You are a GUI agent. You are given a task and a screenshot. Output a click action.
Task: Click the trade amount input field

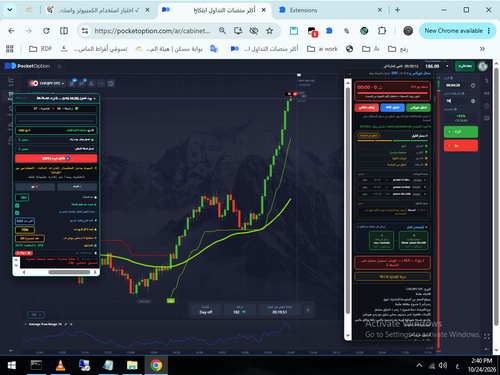[x=457, y=101]
